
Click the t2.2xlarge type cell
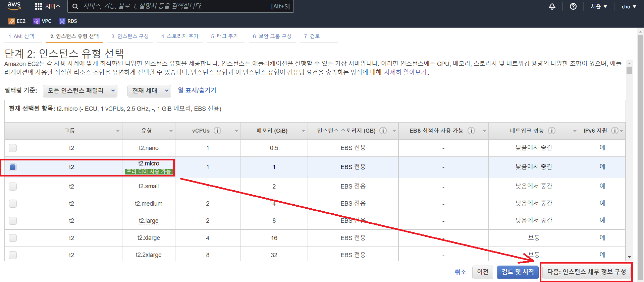click(149, 255)
